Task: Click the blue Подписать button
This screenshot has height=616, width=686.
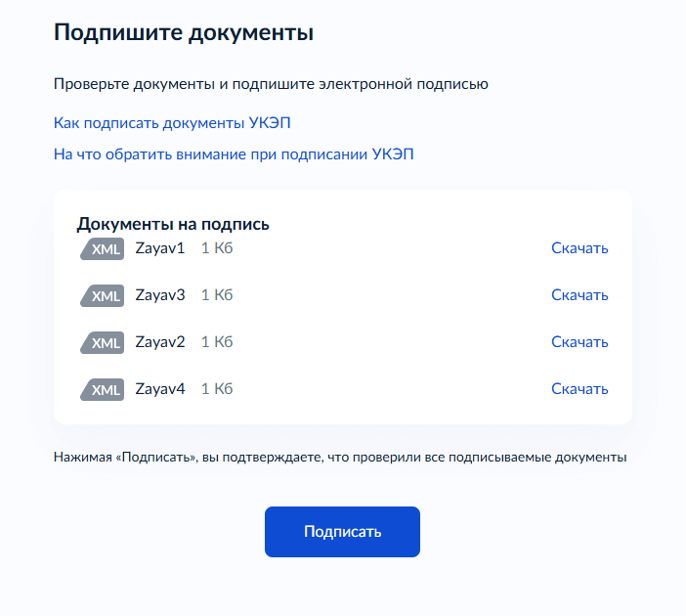Action: (x=343, y=532)
